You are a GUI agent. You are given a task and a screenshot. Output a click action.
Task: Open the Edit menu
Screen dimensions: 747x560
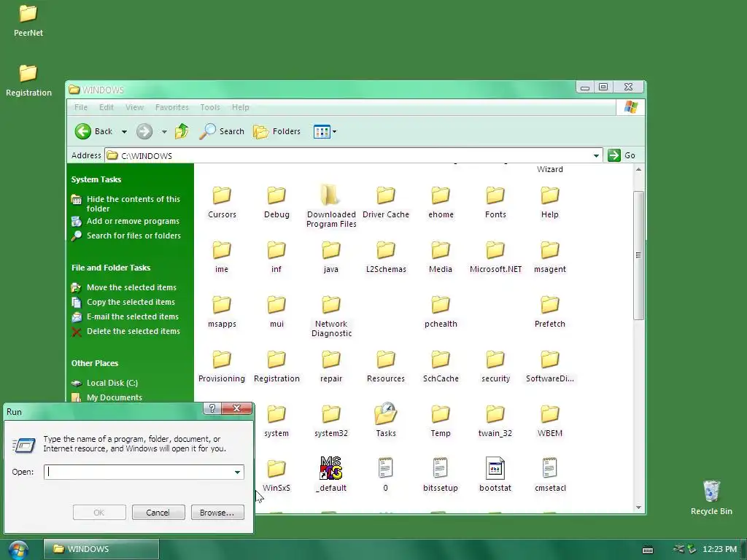(107, 107)
